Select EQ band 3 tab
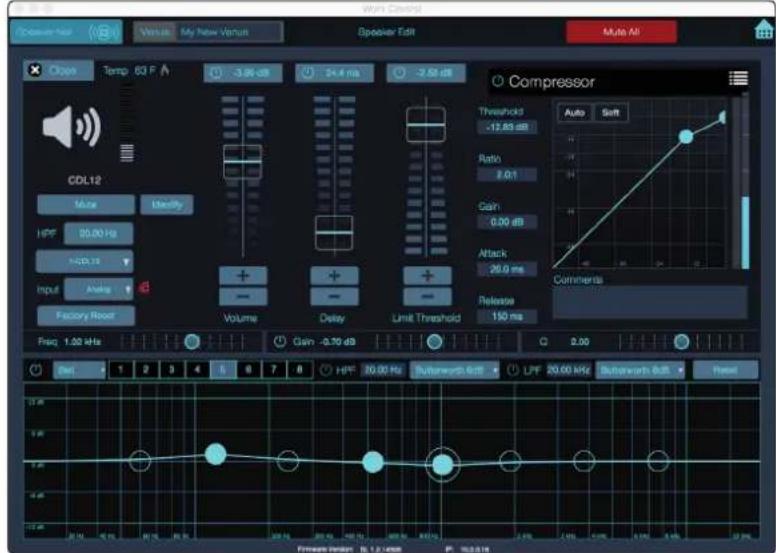Viewport: 776px width, 553px height. click(172, 370)
